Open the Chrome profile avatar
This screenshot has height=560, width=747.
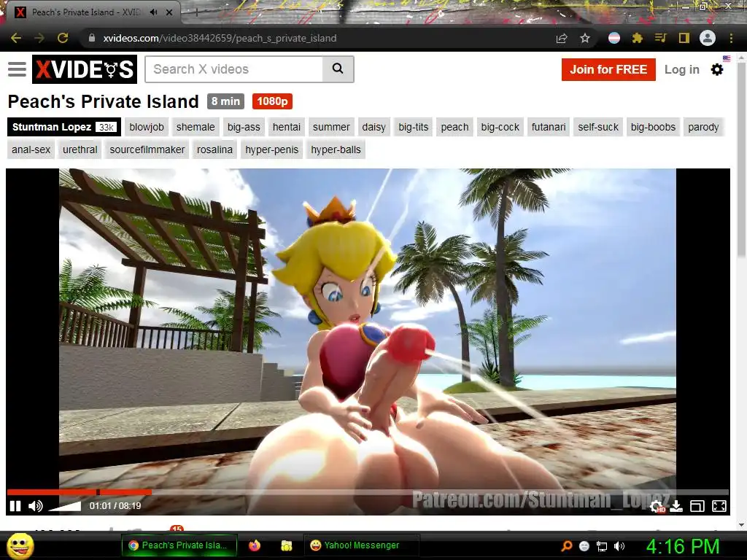(708, 38)
